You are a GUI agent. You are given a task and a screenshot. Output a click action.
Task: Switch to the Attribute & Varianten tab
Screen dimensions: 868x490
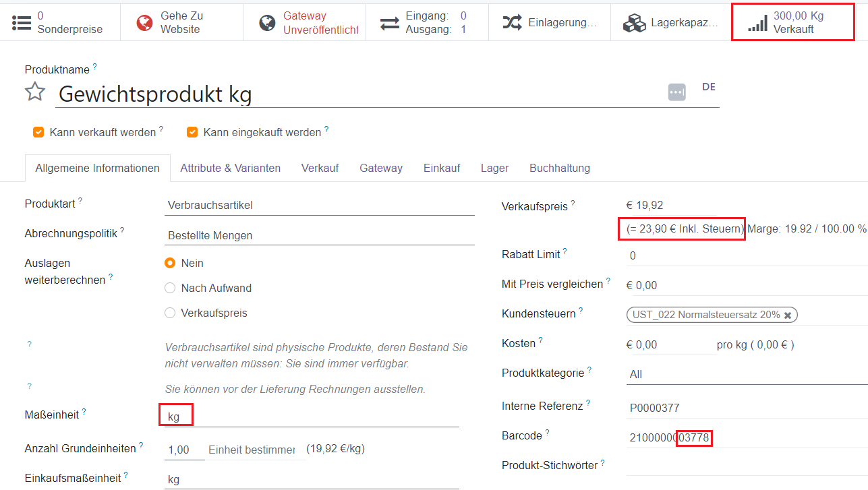pyautogui.click(x=230, y=168)
